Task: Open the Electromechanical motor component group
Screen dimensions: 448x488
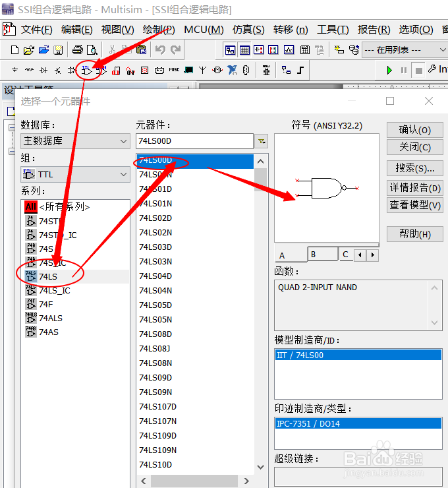Action: 217,70
